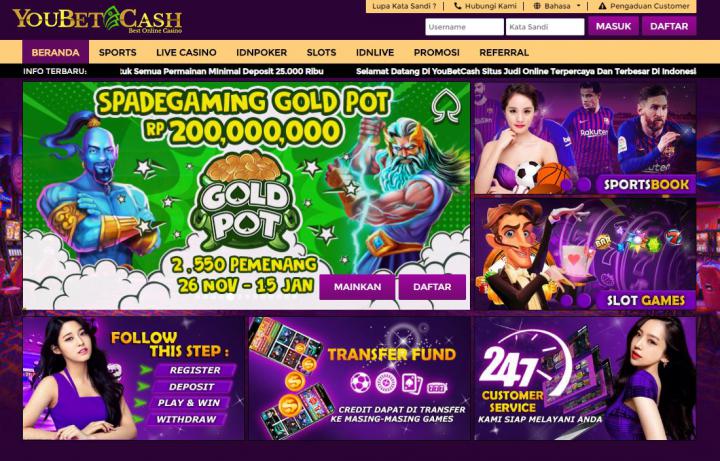
Task: Click the YouBetCash logo
Action: pos(97,20)
